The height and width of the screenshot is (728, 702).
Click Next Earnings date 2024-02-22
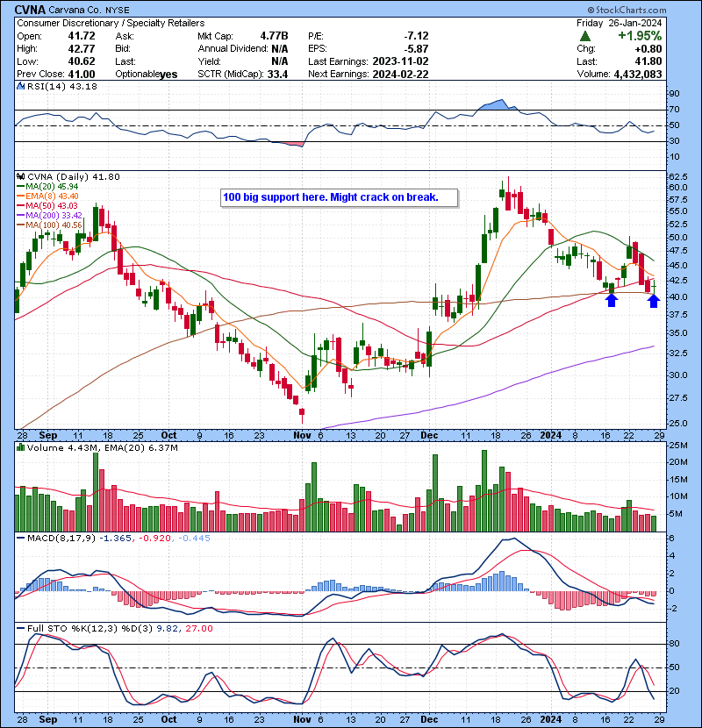point(400,75)
